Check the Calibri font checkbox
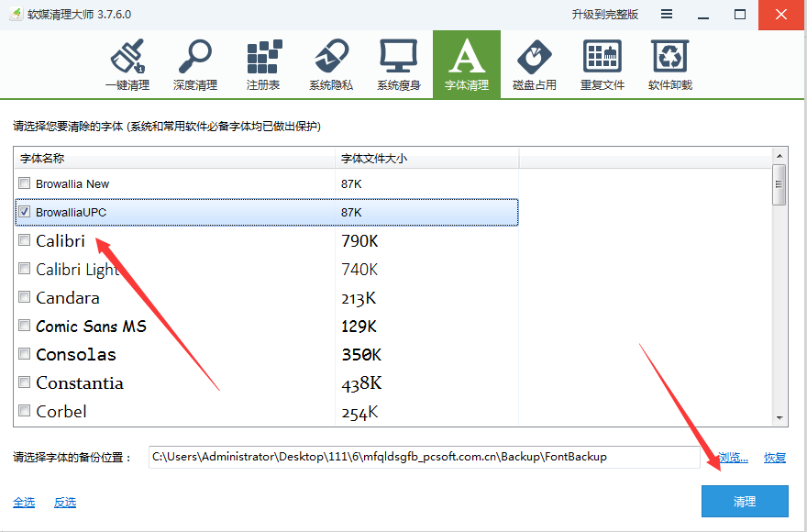 pos(24,239)
